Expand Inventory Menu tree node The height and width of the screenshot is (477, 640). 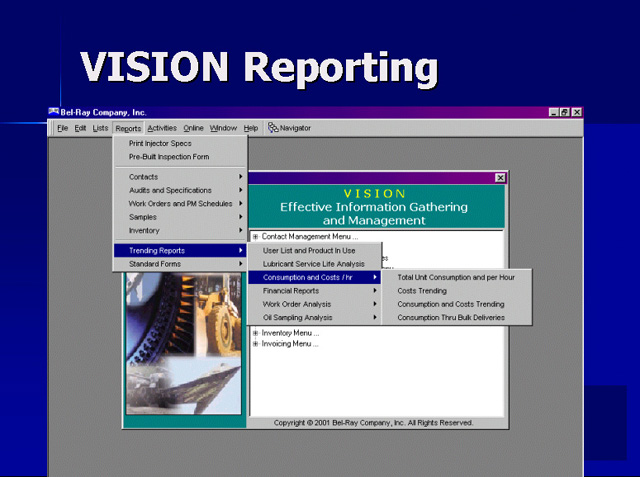tap(256, 333)
